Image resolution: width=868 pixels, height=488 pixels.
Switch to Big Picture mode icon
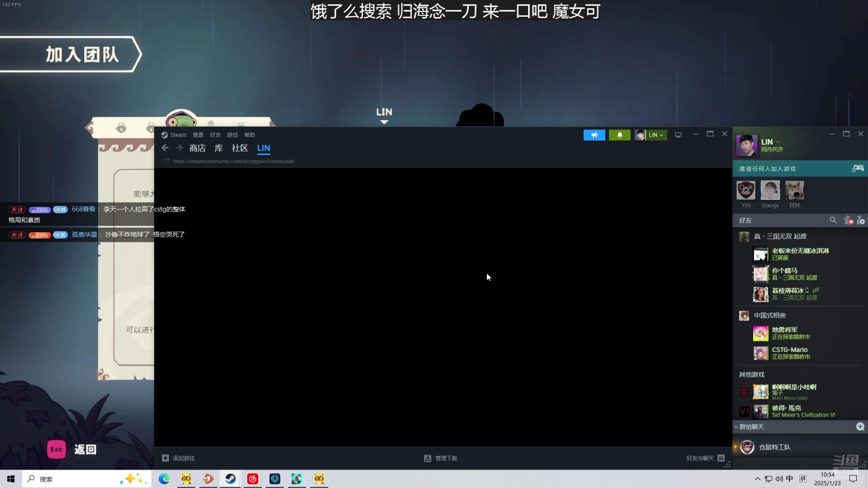678,135
